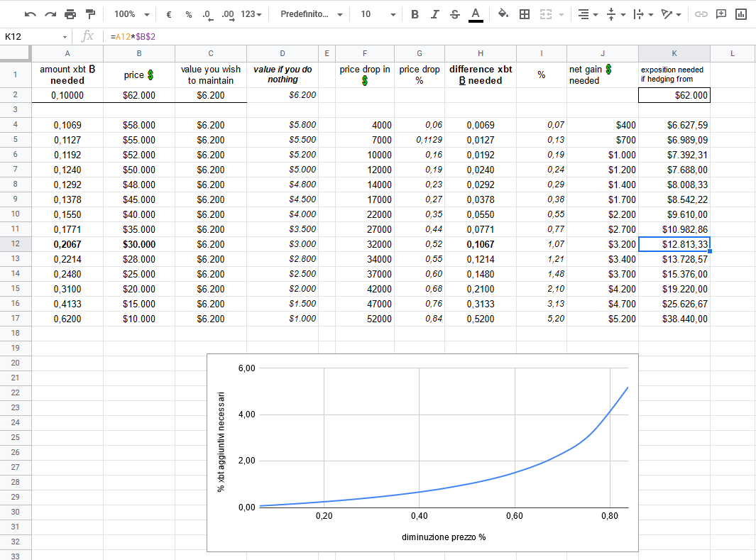Image resolution: width=756 pixels, height=560 pixels.
Task: Expand merge cells options arrow
Action: [x=561, y=15]
